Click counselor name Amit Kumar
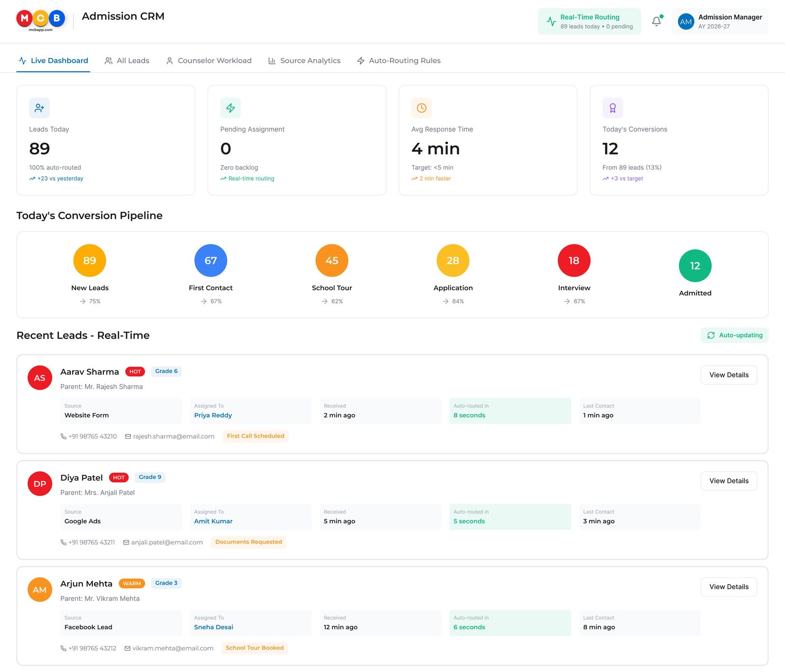Viewport: 785px width, 672px height. [x=213, y=521]
